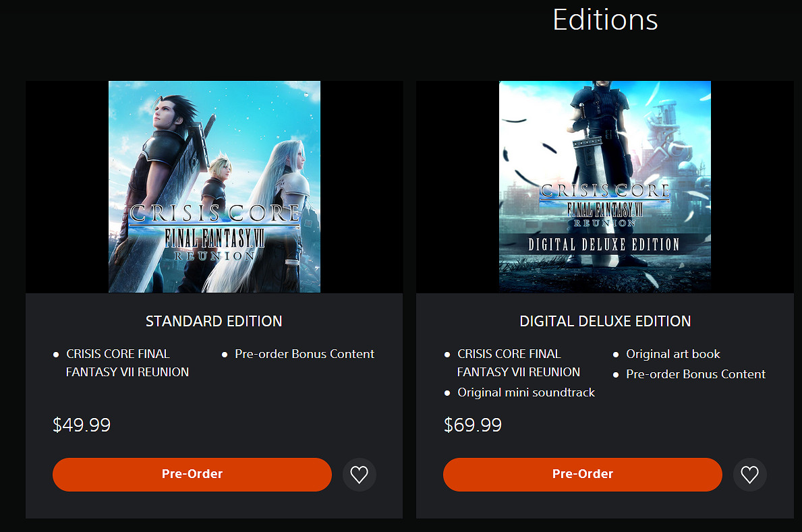This screenshot has width=802, height=532.
Task: Click Deluxe Edition's CRISIS CORE FINAL FANTASY item
Action: pyautogui.click(x=518, y=363)
